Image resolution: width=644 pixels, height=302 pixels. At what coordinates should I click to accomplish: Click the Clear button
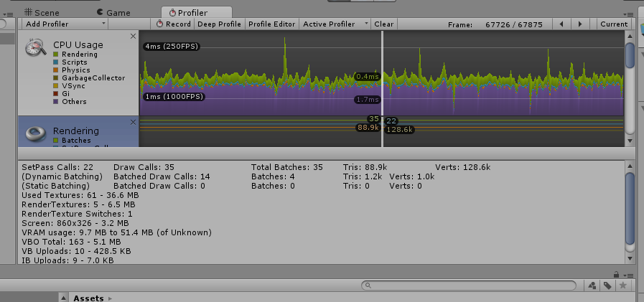click(383, 24)
